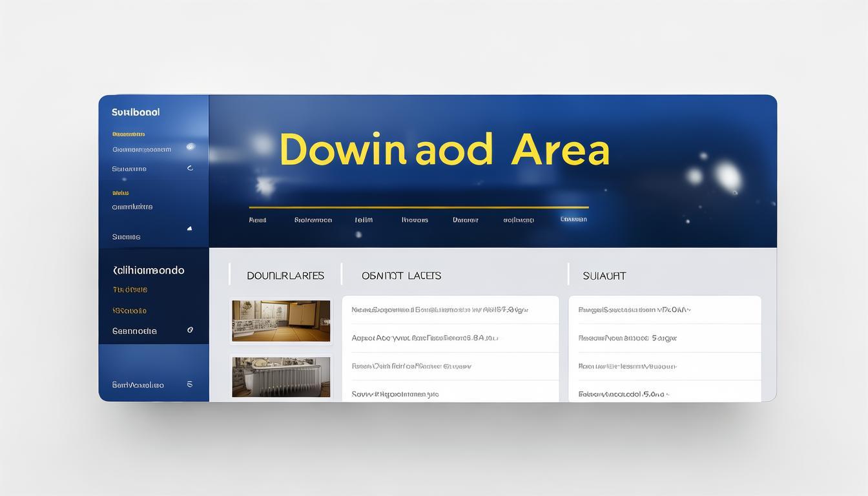Switch to the Ielim tab in the navigation bar
Image resolution: width=868 pixels, height=496 pixels.
click(364, 220)
